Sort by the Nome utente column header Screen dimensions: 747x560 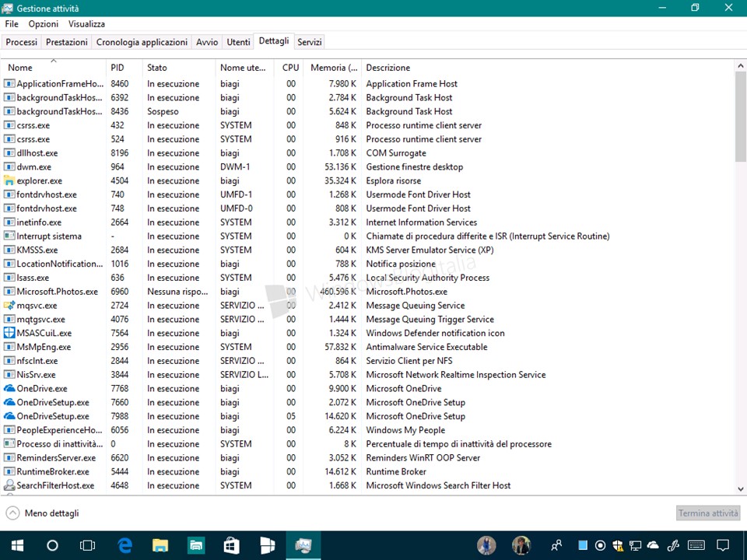click(x=244, y=68)
